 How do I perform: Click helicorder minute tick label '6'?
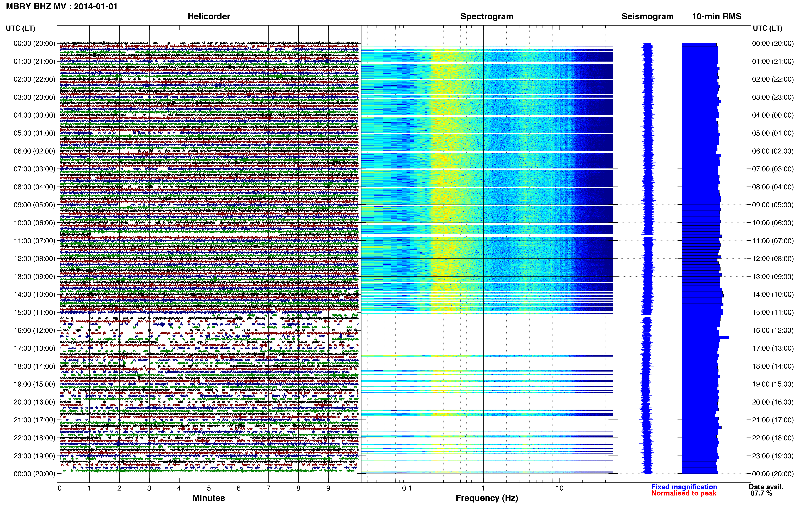click(x=239, y=488)
